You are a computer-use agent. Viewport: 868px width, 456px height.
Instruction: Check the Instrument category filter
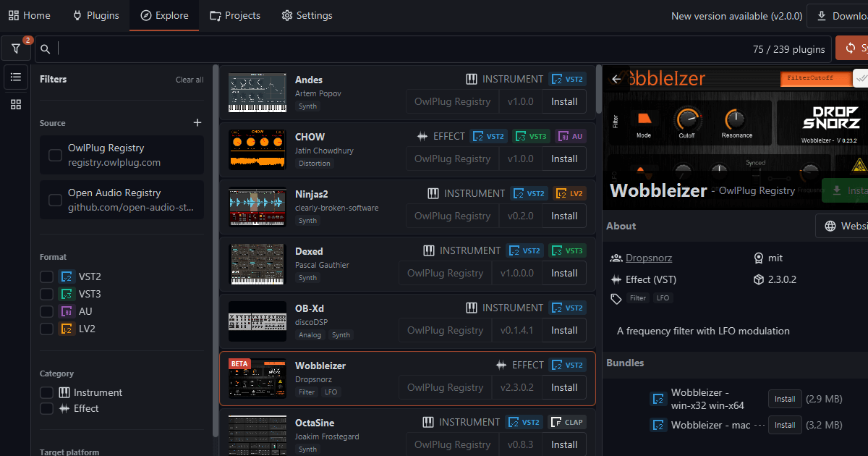coord(46,392)
